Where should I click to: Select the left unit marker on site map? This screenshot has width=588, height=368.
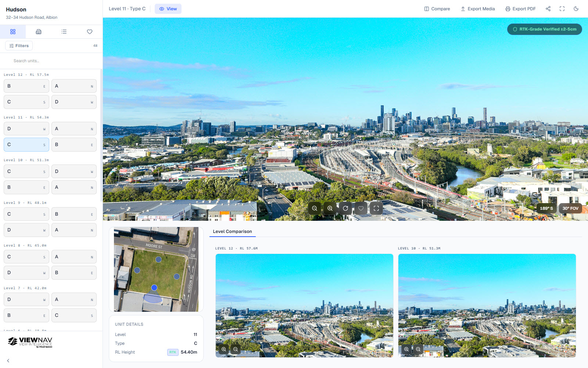[137, 270]
